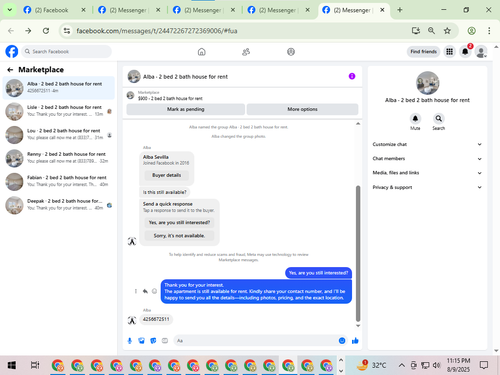
Task: Open the large group photo in info panel
Action: click(x=427, y=83)
